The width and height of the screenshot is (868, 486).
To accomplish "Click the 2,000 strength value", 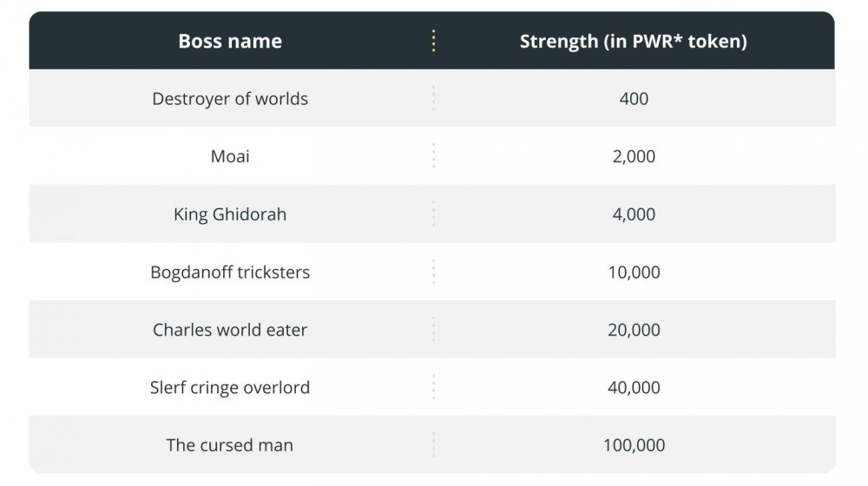I will click(634, 156).
